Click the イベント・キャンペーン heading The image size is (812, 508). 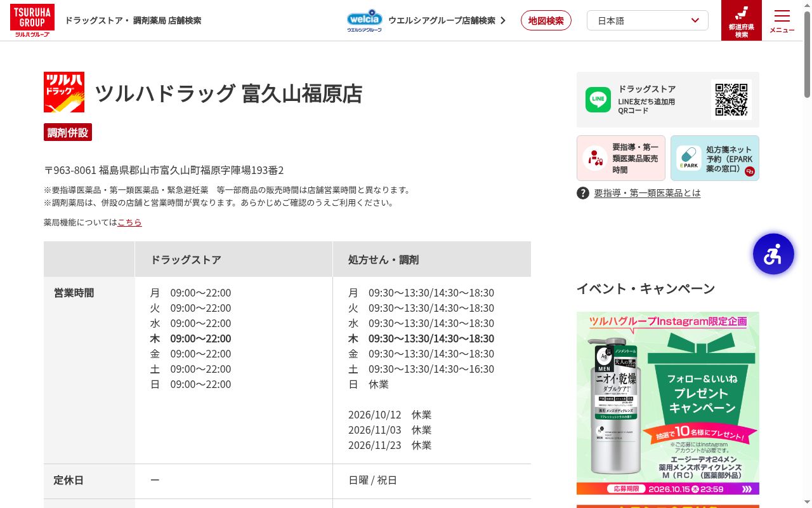[x=646, y=288]
